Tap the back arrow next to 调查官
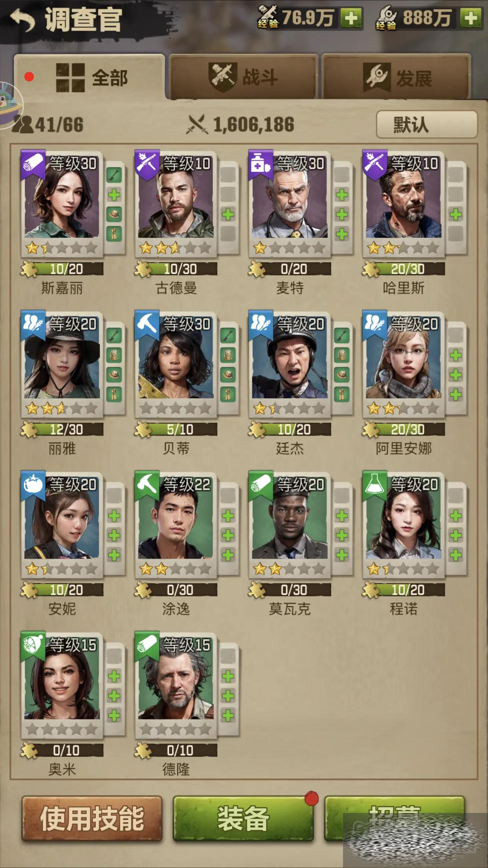 [22, 20]
